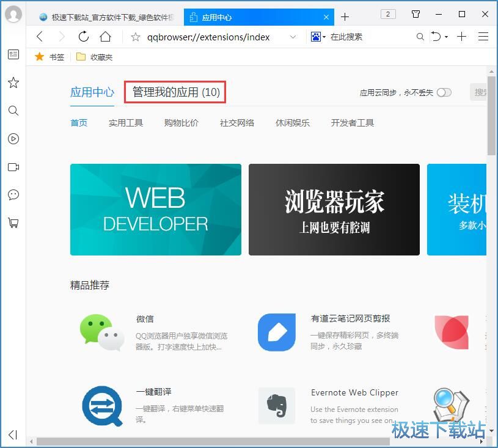Screen dimensions: 498x448
Task: Click the address bar URL field
Action: [208, 37]
